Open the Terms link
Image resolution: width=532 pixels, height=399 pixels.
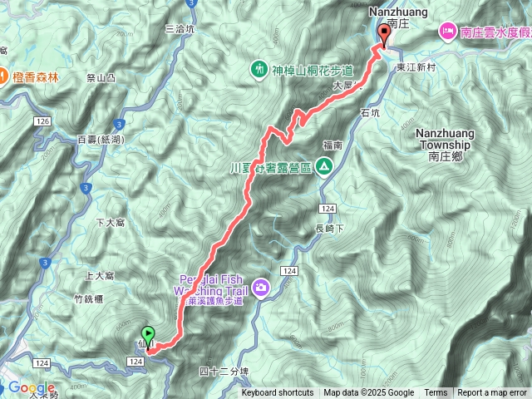click(436, 393)
